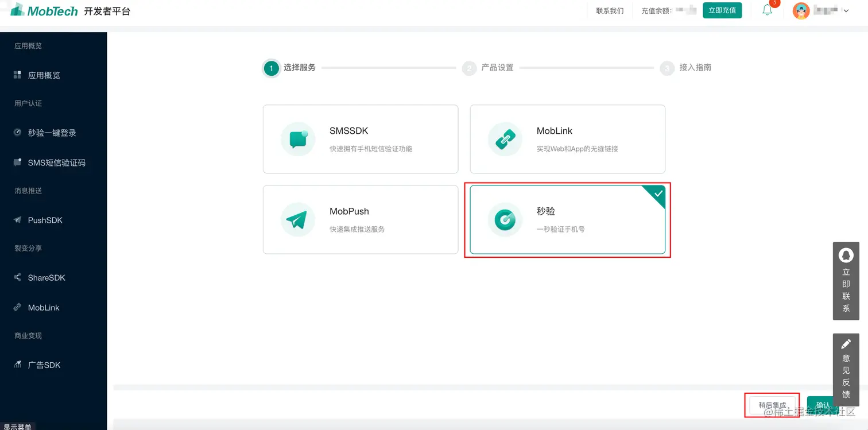Viewport: 868px width, 430px height.
Task: Open the 联系我们 link
Action: 610,10
